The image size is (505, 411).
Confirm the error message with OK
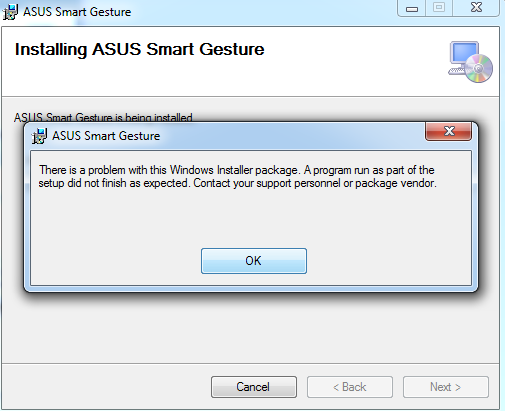pos(254,261)
